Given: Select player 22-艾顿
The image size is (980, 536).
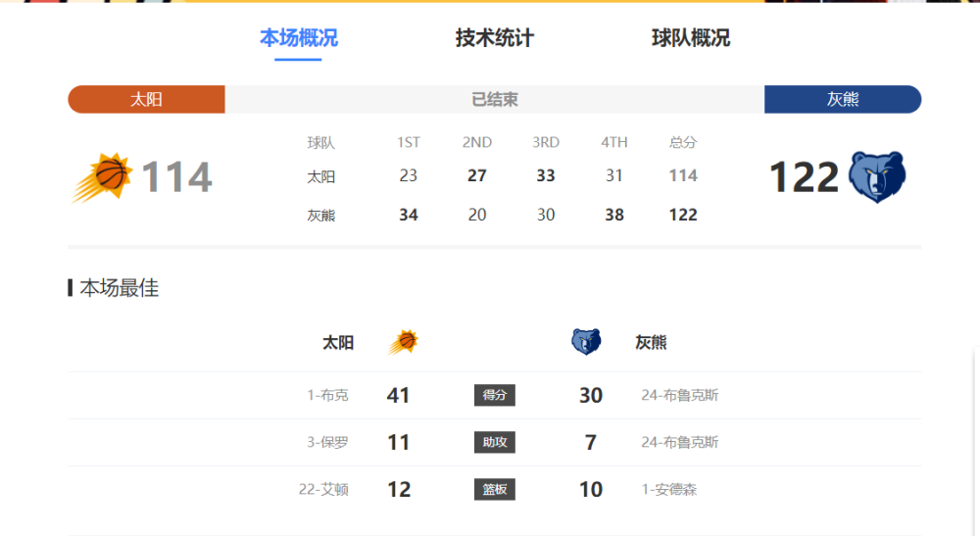Looking at the screenshot, I should (323, 489).
